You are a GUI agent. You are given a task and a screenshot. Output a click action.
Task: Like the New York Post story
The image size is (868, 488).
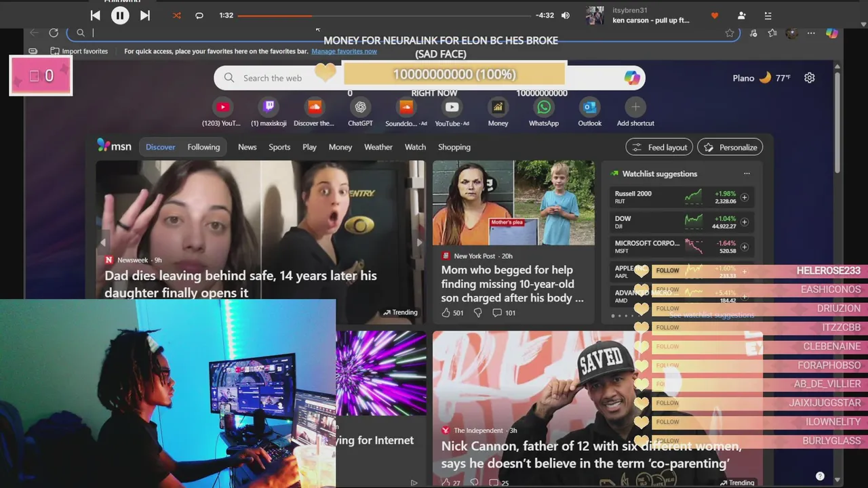[x=446, y=312]
